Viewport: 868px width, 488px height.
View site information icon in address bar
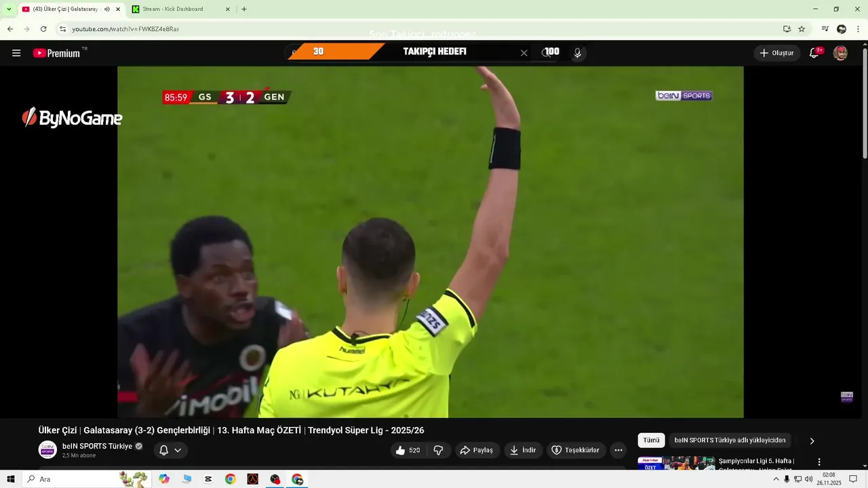tap(62, 29)
